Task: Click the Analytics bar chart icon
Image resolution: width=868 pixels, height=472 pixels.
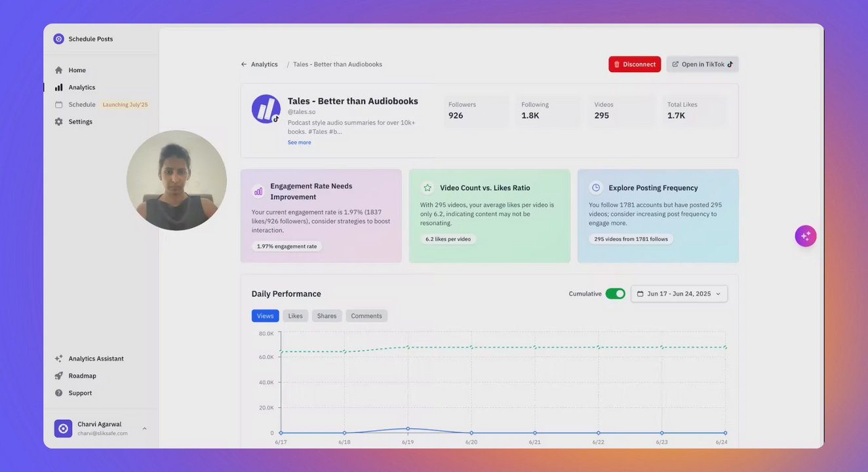Action: click(x=59, y=87)
